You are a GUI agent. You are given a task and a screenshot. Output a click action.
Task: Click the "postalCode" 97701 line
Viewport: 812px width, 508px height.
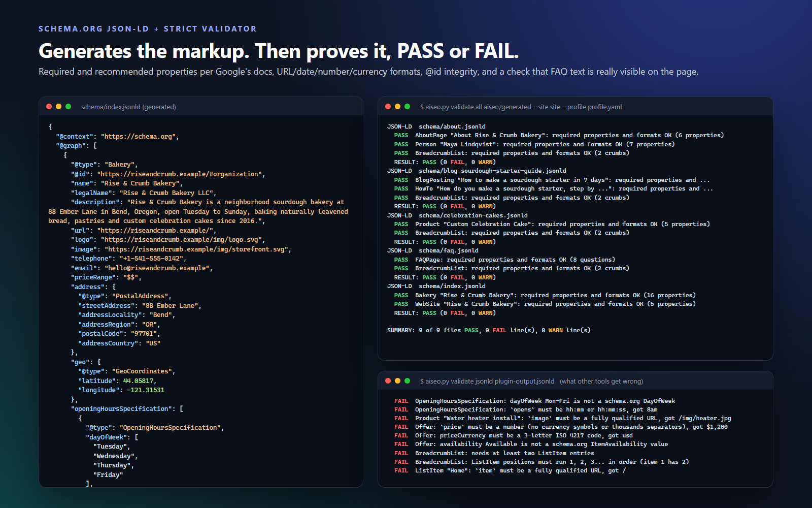point(119,333)
